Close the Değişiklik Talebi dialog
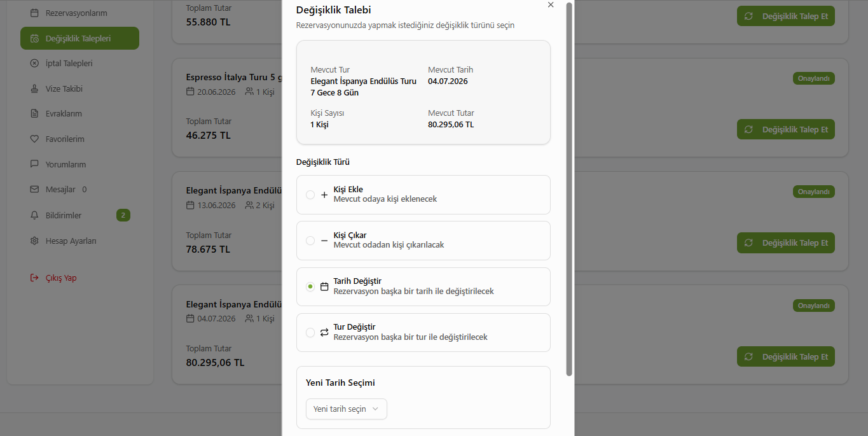 point(551,5)
